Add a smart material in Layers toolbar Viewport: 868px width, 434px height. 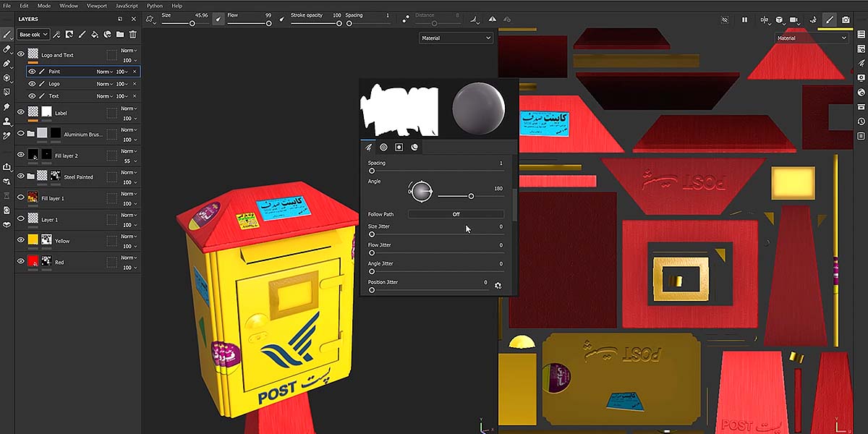pyautogui.click(x=107, y=34)
